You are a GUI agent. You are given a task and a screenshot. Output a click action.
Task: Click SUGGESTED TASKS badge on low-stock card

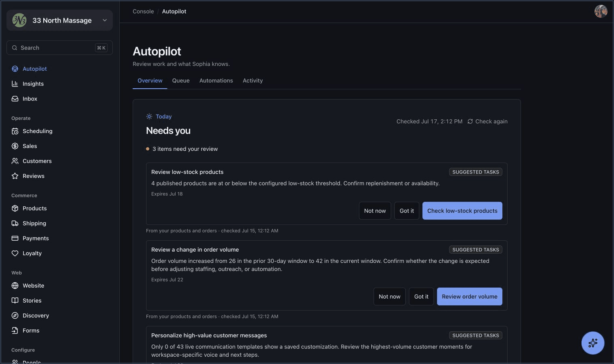click(x=476, y=172)
